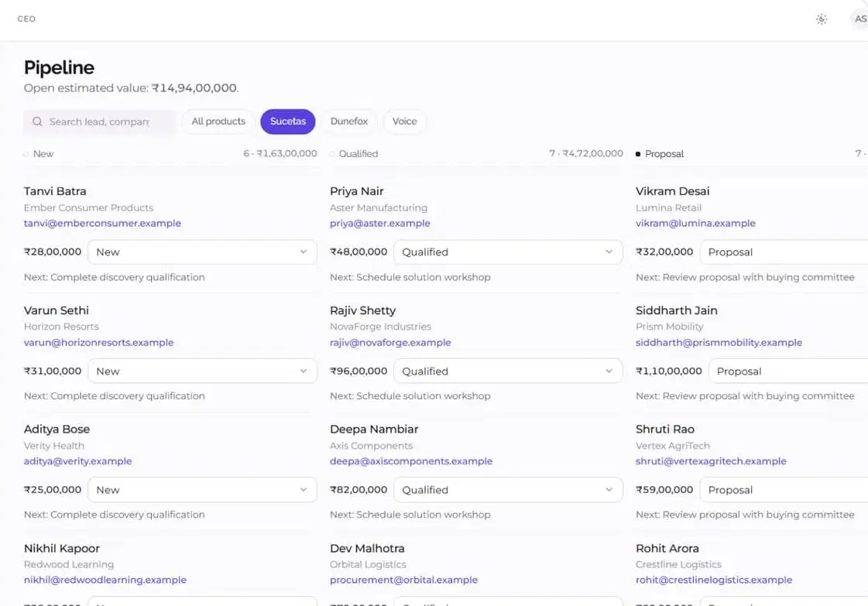The image size is (868, 606).
Task: Select the All products filter
Action: point(218,122)
